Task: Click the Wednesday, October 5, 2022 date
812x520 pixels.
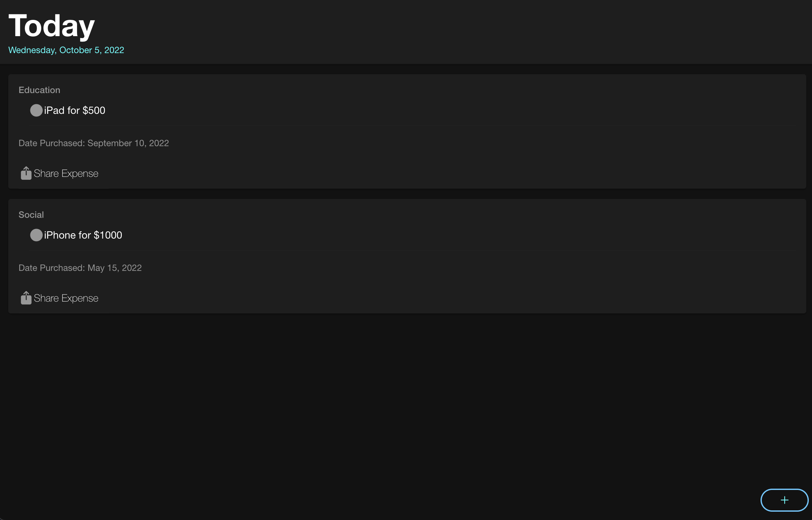Action: 66,50
